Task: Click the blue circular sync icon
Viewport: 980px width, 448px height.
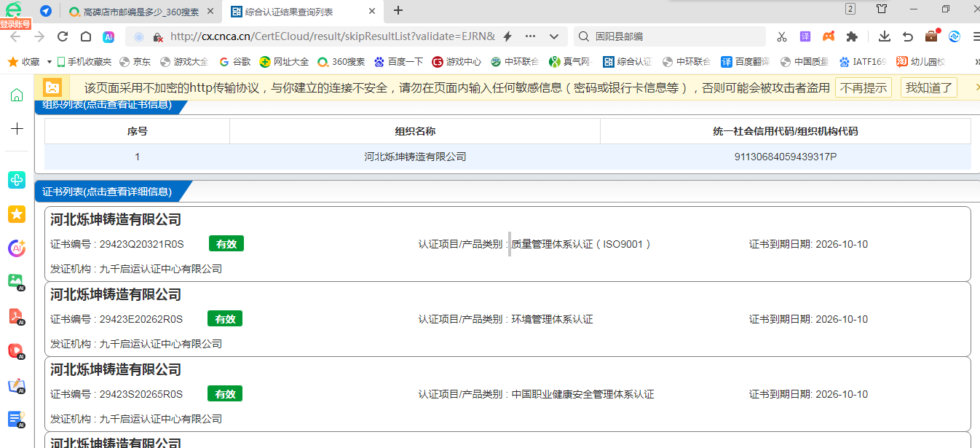Action: tap(955, 36)
